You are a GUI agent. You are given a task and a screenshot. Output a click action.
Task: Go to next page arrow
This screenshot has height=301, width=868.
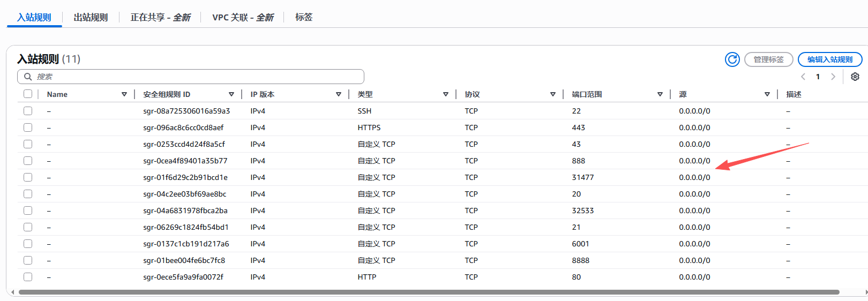[x=833, y=77]
